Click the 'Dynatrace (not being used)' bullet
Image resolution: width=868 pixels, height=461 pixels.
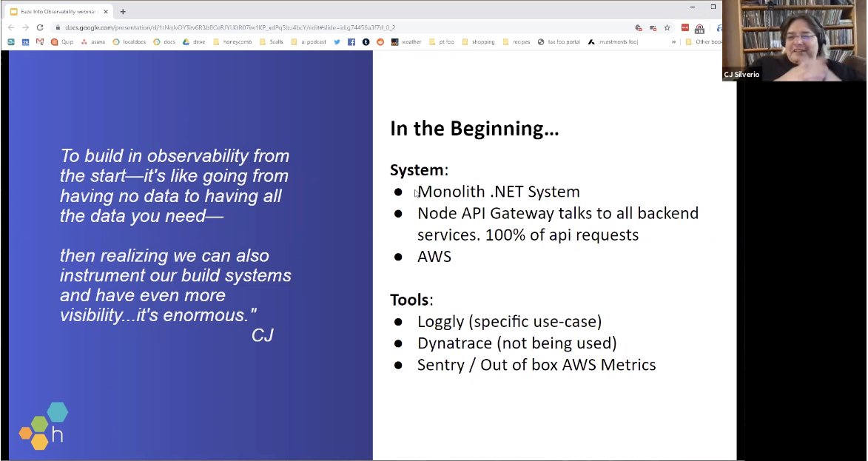tap(517, 343)
